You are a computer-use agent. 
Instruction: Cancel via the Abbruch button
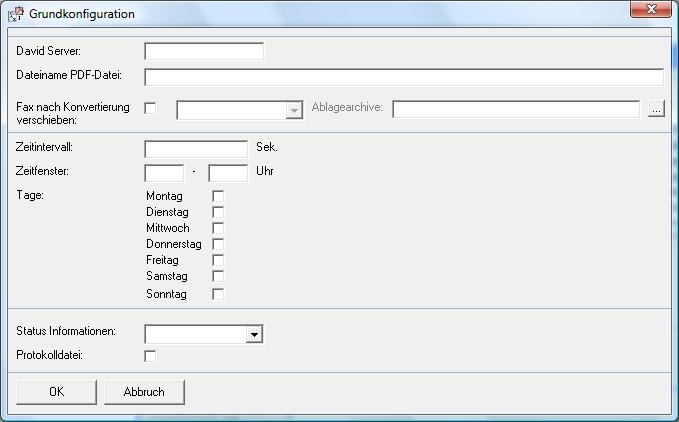[144, 392]
